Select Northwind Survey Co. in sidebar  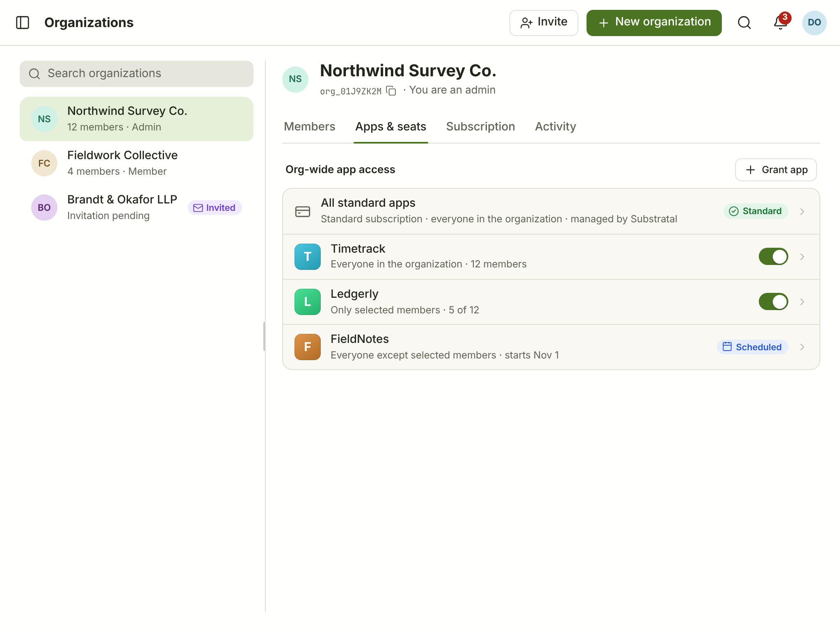(137, 119)
